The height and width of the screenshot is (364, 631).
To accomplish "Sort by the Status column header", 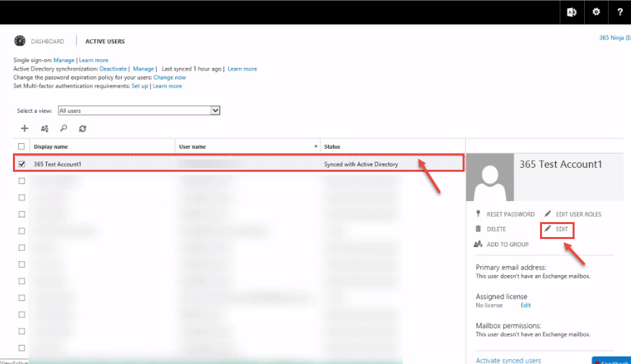I will [332, 147].
